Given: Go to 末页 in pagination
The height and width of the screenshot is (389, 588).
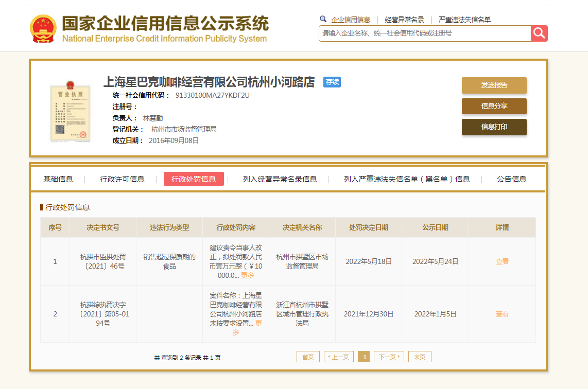Looking at the screenshot, I should point(420,357).
